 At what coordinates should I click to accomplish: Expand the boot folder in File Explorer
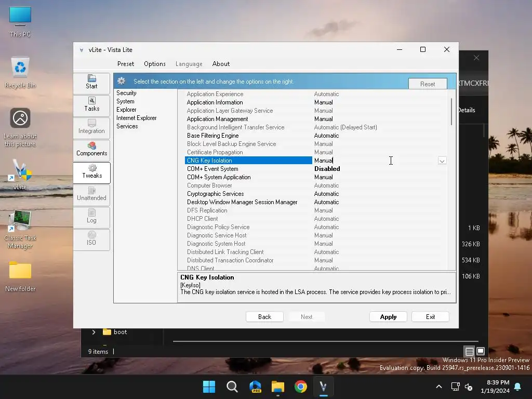[x=94, y=332]
